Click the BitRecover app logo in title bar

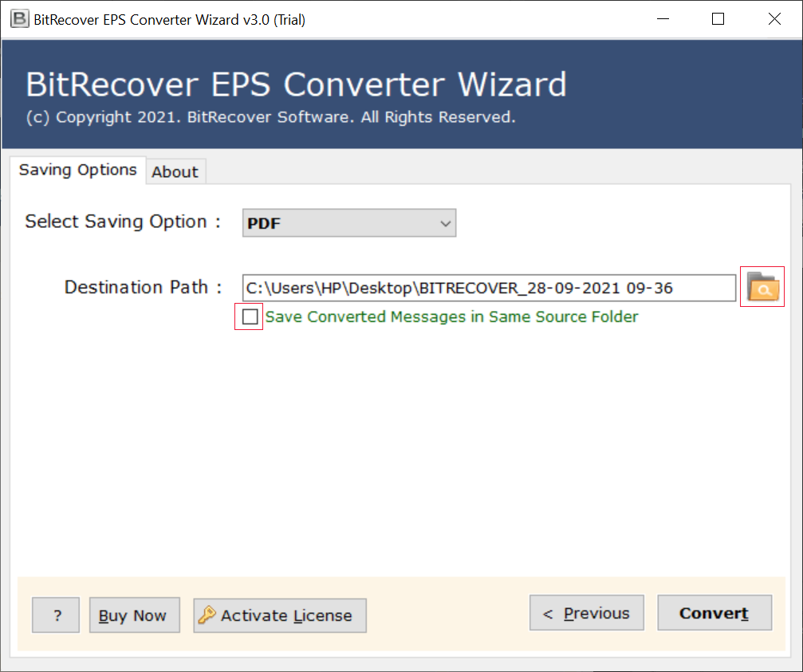(x=19, y=19)
